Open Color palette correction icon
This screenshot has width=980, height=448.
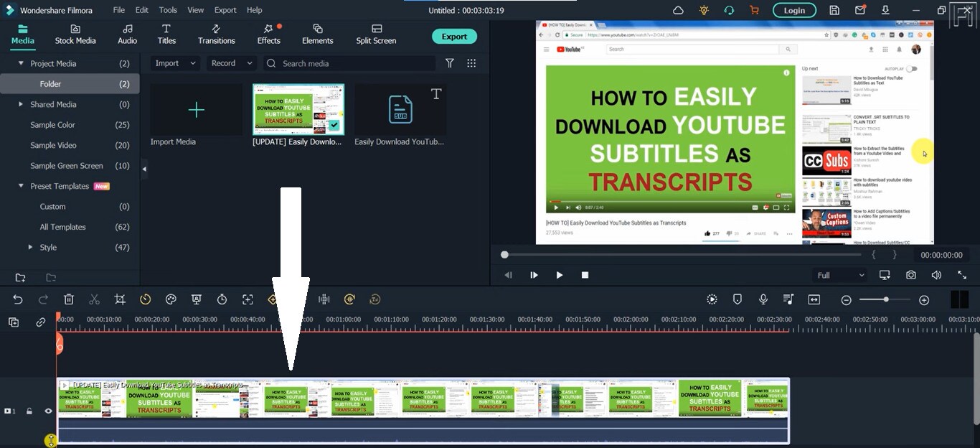(171, 299)
